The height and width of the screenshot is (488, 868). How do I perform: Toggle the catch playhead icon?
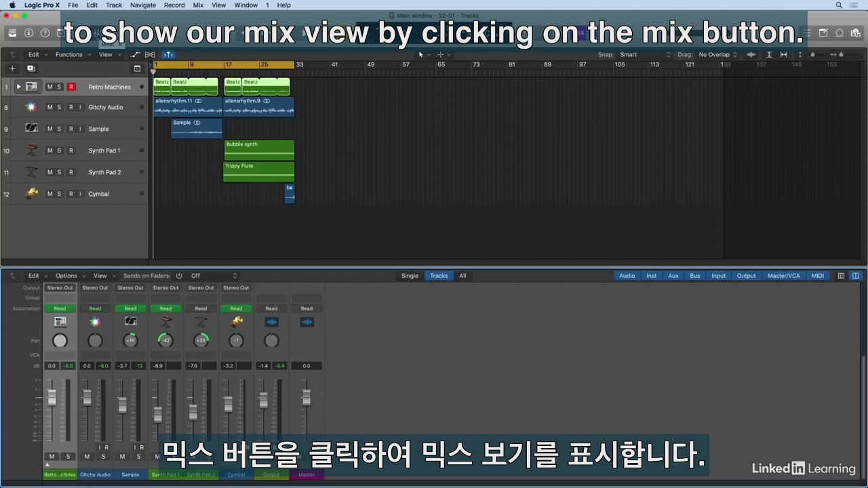168,54
